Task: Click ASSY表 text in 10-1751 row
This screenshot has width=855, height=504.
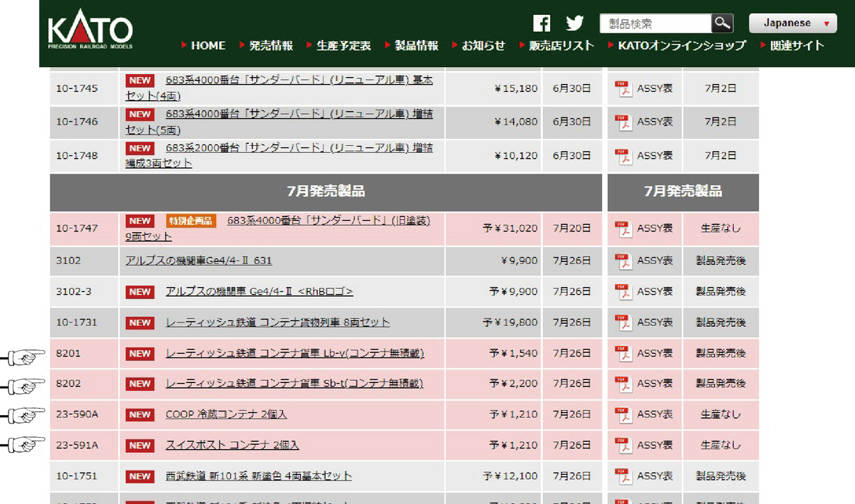Action: [655, 476]
